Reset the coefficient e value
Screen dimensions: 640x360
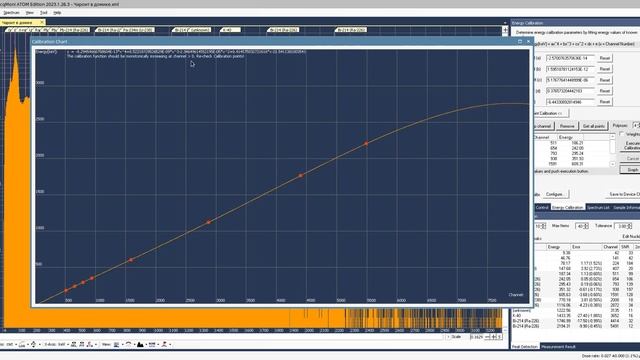click(x=604, y=102)
